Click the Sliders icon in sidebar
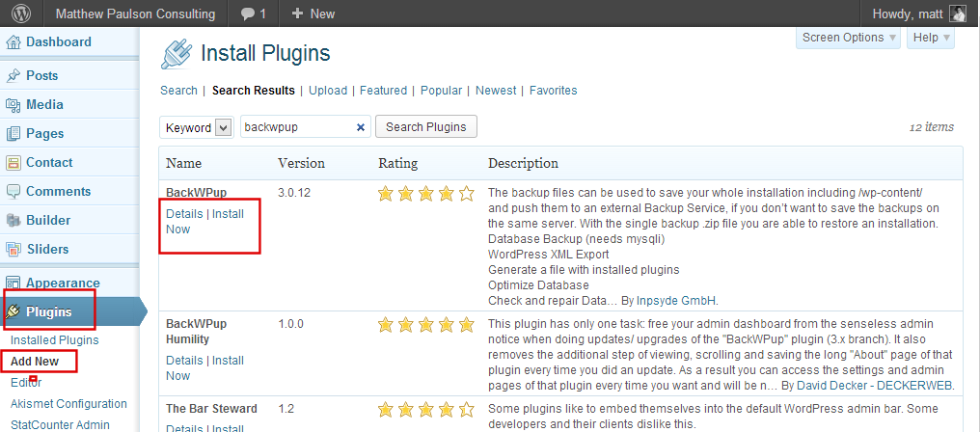This screenshot has width=980, height=432. [14, 250]
